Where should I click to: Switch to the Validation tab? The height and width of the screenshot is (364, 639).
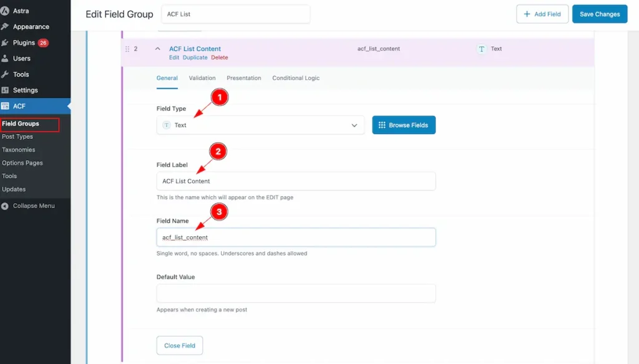click(202, 78)
